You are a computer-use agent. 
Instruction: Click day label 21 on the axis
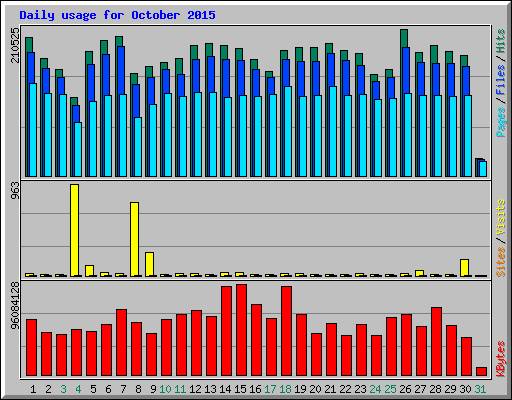[330, 389]
